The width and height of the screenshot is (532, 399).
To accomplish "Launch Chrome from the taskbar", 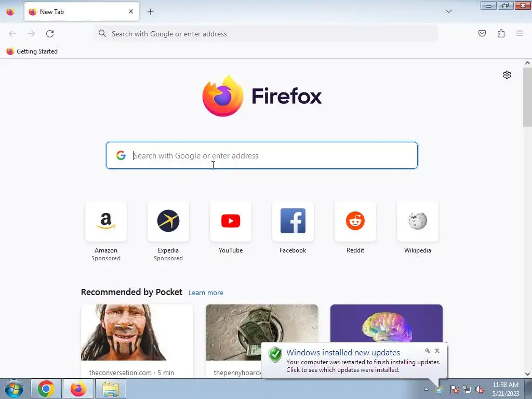I will tap(46, 389).
